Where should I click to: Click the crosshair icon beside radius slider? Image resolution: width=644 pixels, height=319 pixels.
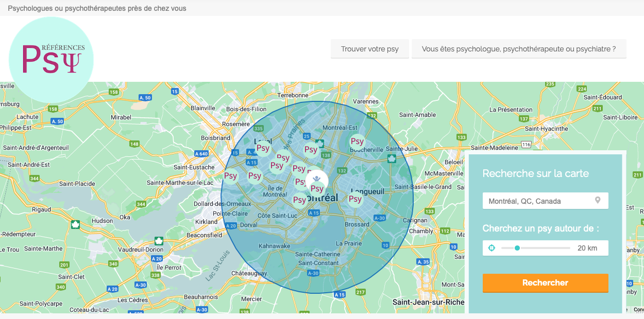click(492, 248)
